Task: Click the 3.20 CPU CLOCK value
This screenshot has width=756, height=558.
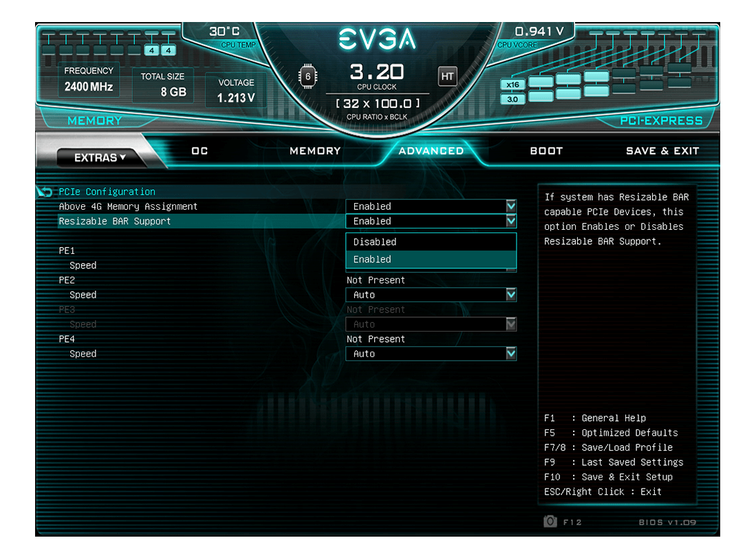Action: (376, 72)
